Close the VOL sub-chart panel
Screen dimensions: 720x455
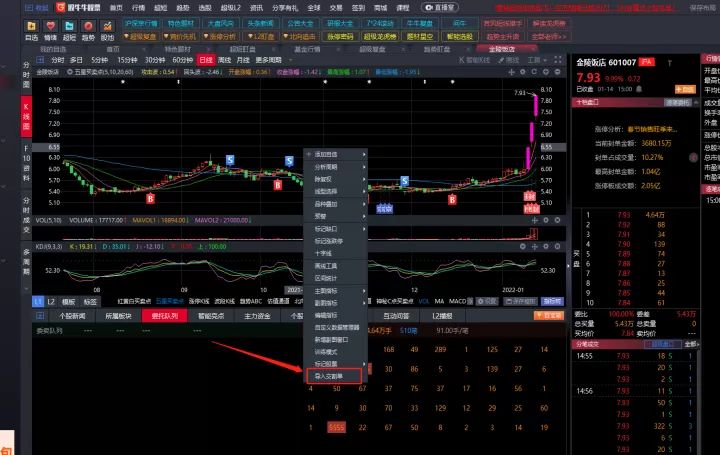pyautogui.click(x=557, y=220)
